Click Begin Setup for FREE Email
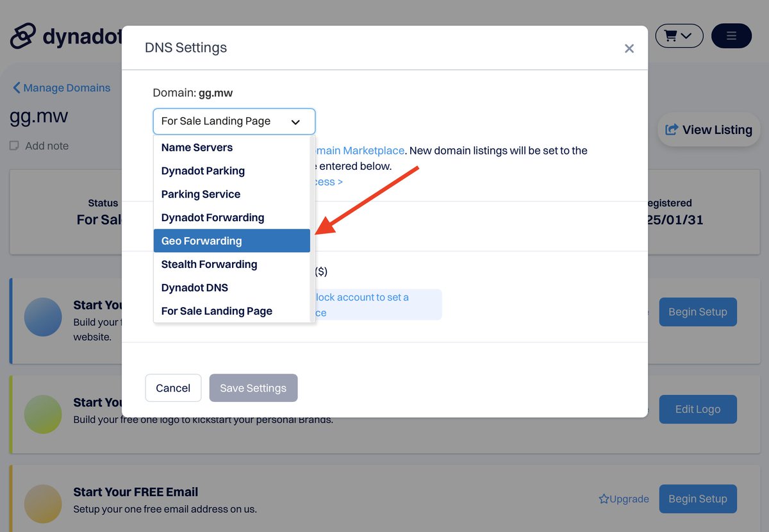Screen dimensions: 769x532 point(698,499)
